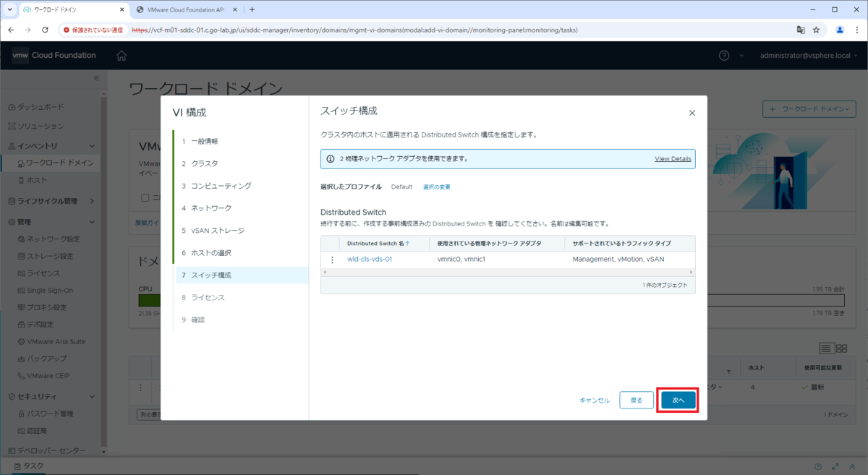Click the キャンセル cancel link
This screenshot has width=868, height=475.
click(595, 400)
